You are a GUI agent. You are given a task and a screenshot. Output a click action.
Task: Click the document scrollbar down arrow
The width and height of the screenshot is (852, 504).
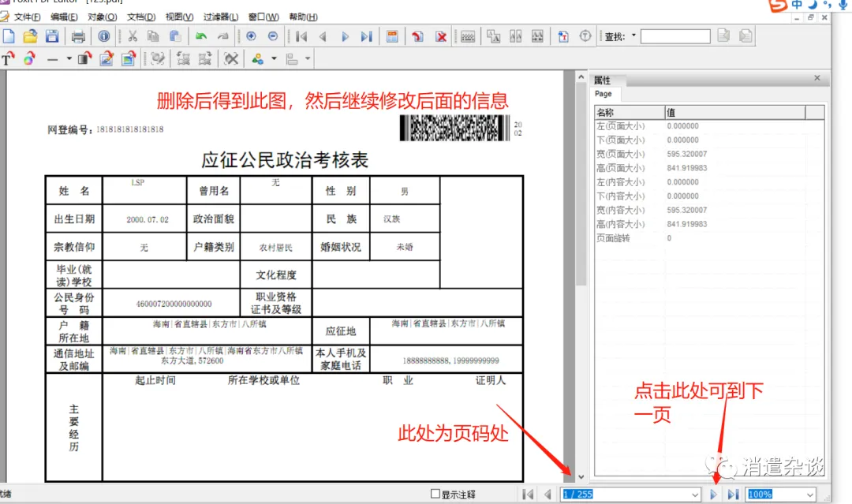click(581, 477)
